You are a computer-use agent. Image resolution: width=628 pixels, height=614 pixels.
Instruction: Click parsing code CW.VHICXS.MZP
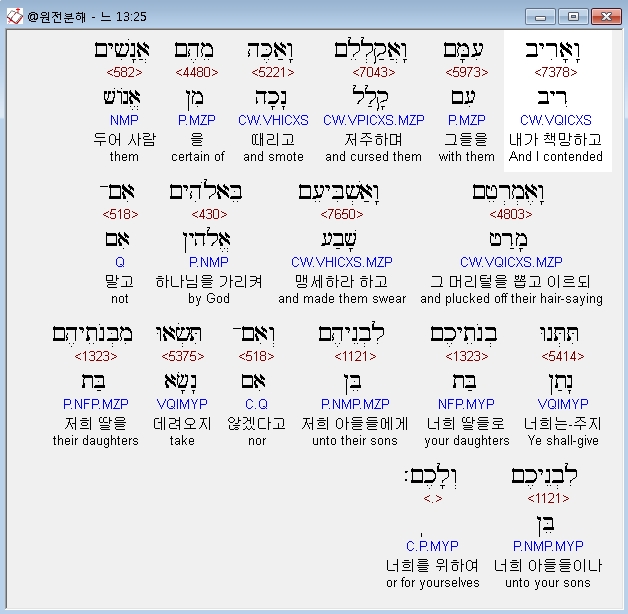[342, 262]
